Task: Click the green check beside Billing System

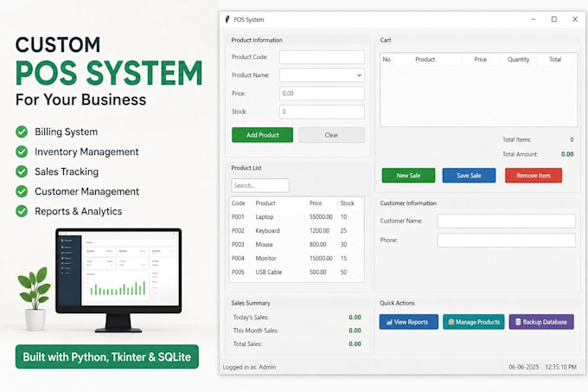Action: pyautogui.click(x=22, y=132)
